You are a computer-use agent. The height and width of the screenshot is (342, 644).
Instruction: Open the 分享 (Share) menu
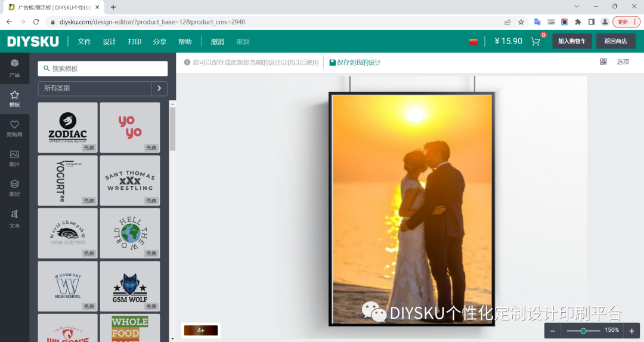(160, 42)
